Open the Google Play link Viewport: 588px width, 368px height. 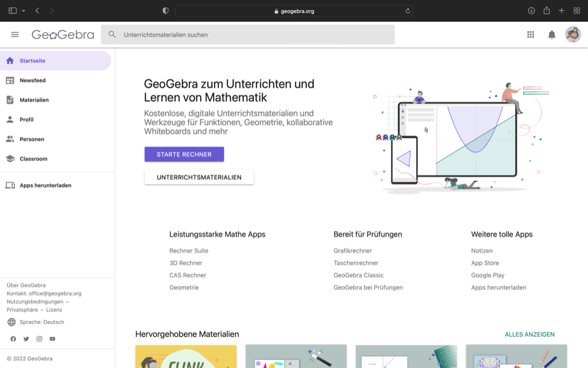[487, 275]
